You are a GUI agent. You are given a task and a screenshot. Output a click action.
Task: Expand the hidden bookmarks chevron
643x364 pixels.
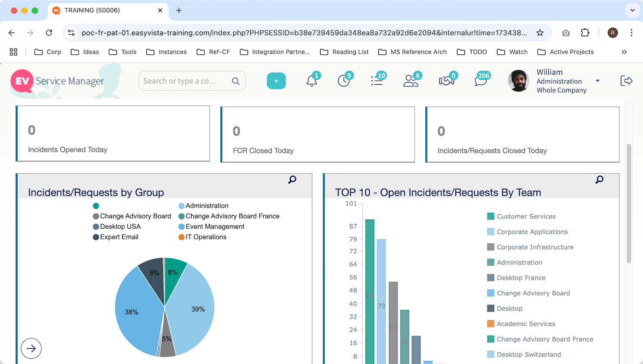point(624,52)
